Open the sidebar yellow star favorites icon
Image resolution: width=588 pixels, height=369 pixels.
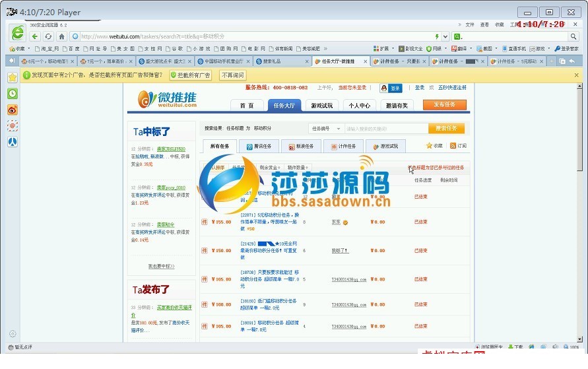tap(13, 77)
